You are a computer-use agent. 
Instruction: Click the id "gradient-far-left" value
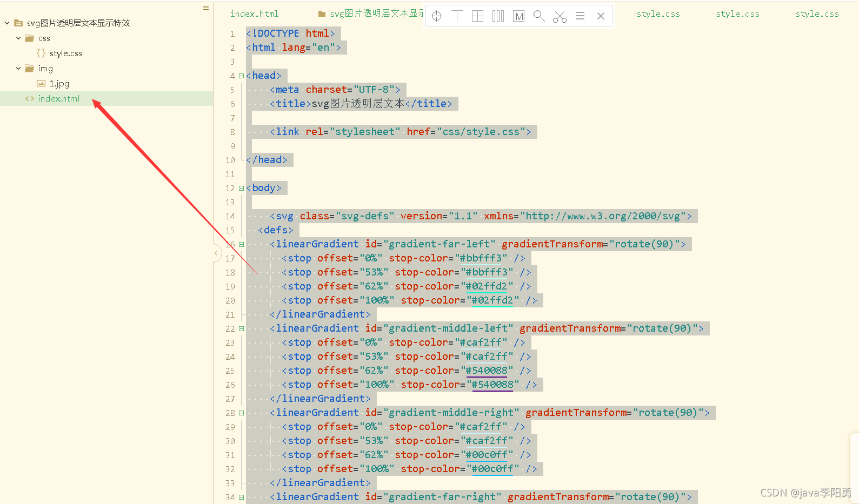pyautogui.click(x=440, y=244)
